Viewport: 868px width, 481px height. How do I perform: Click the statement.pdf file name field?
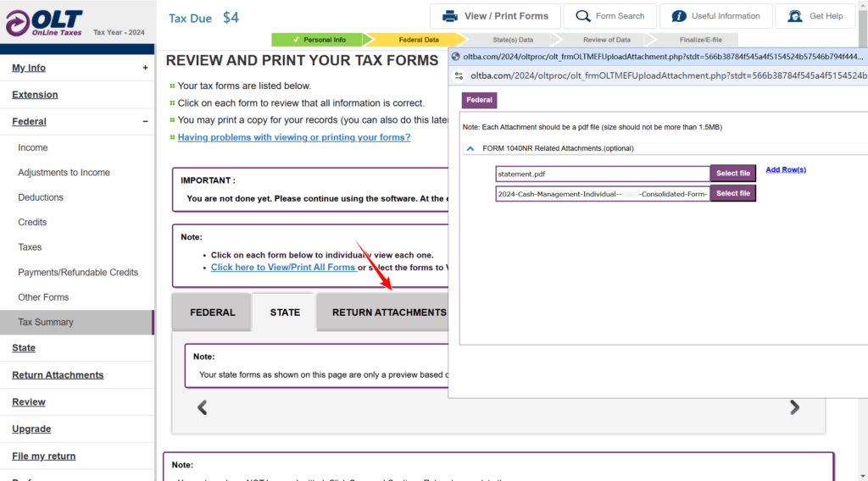[x=603, y=174]
